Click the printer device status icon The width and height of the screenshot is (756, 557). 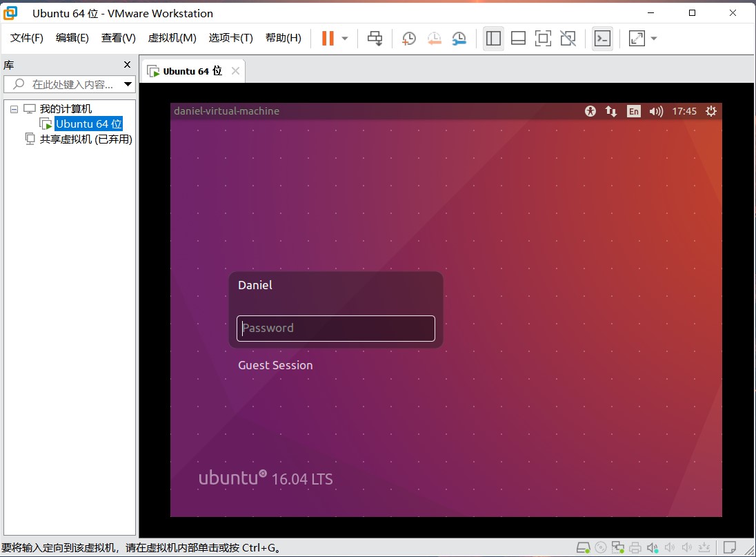coord(635,548)
